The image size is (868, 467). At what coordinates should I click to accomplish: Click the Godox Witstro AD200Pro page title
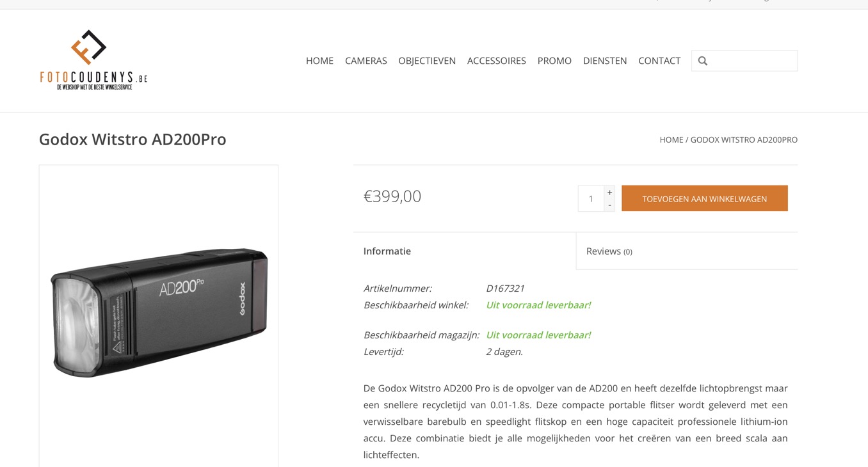click(x=133, y=139)
